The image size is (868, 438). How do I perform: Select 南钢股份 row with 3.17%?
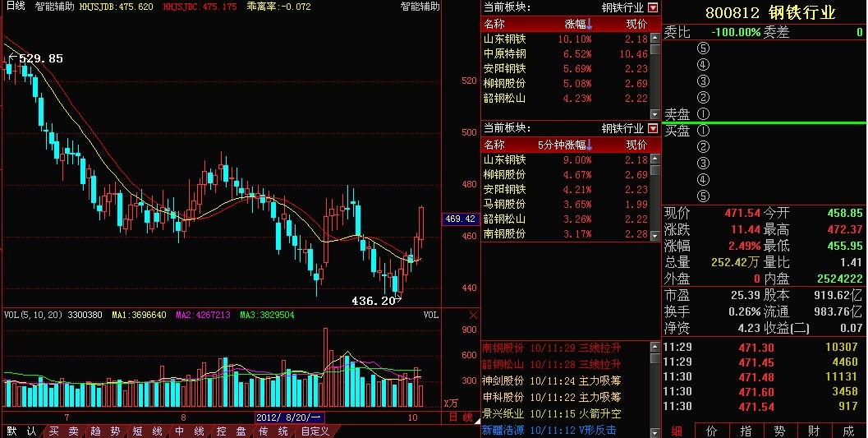tap(565, 233)
